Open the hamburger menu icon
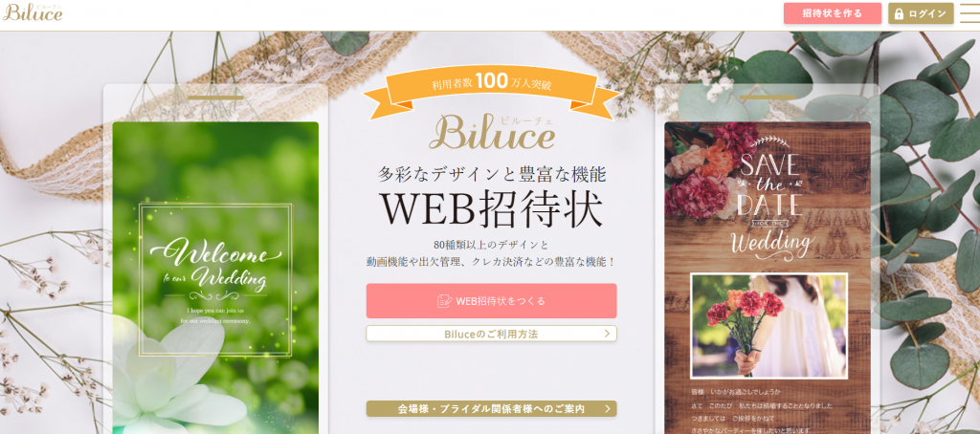Viewport: 980px width, 434px height. pos(969,13)
